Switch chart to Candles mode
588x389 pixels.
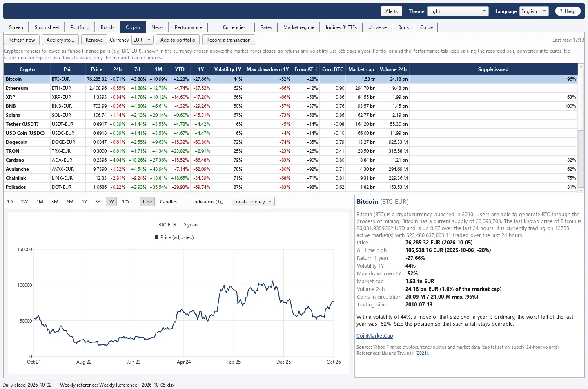pyautogui.click(x=168, y=201)
